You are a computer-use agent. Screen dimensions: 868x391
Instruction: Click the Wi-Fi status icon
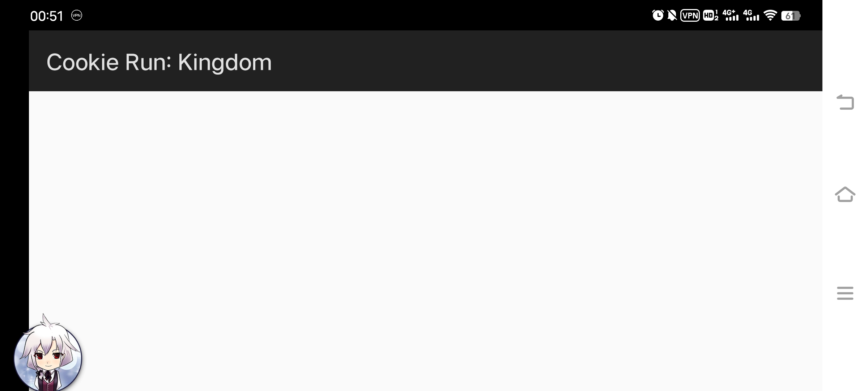pos(770,16)
